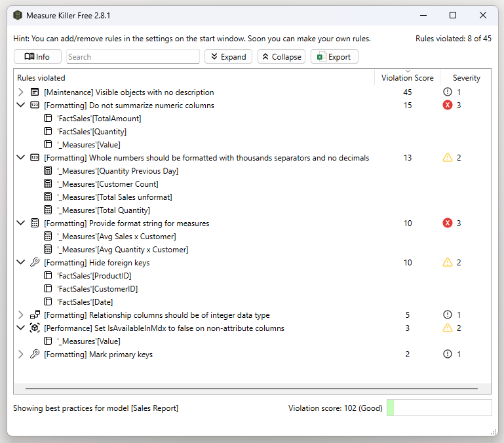Expand the Relationship columns integer data type rule
Screen dimensions: 504x443
pyautogui.click(x=21, y=315)
